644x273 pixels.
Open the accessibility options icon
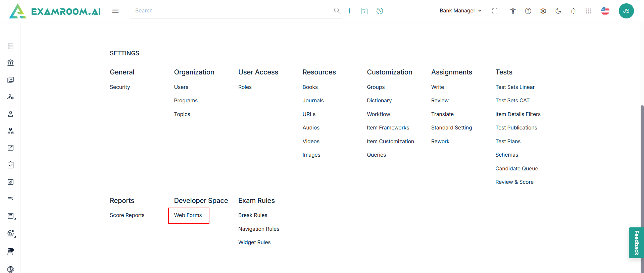click(x=513, y=11)
